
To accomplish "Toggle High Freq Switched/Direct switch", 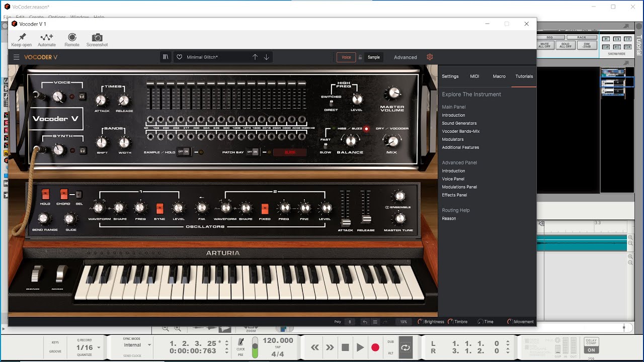I will [331, 103].
